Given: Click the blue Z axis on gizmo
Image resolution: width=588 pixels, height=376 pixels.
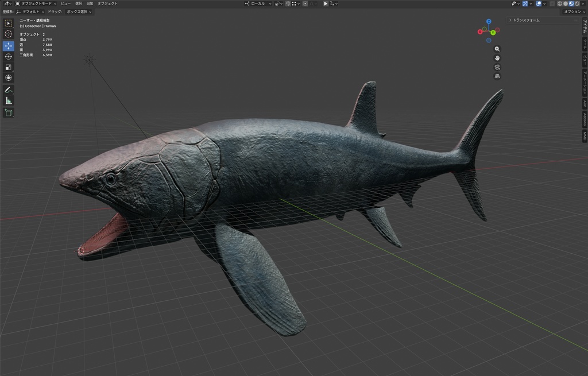Looking at the screenshot, I should [489, 21].
